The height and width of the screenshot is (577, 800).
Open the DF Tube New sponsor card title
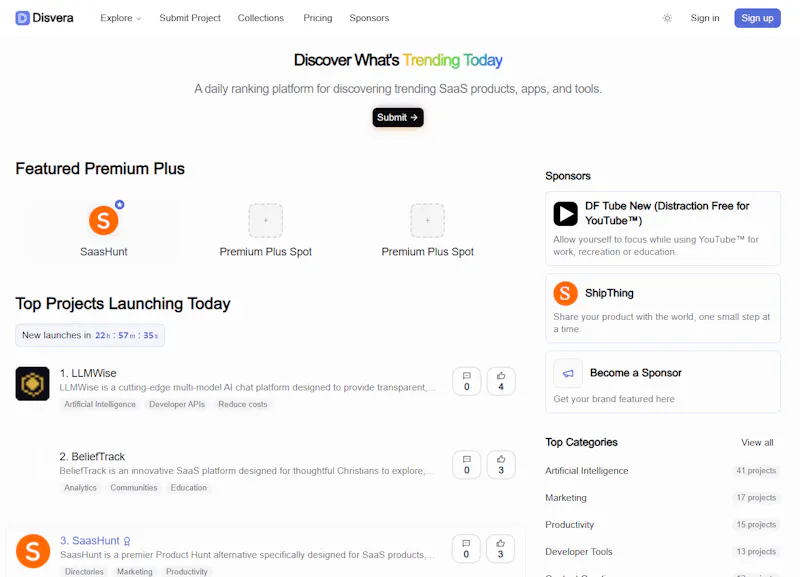click(x=667, y=213)
